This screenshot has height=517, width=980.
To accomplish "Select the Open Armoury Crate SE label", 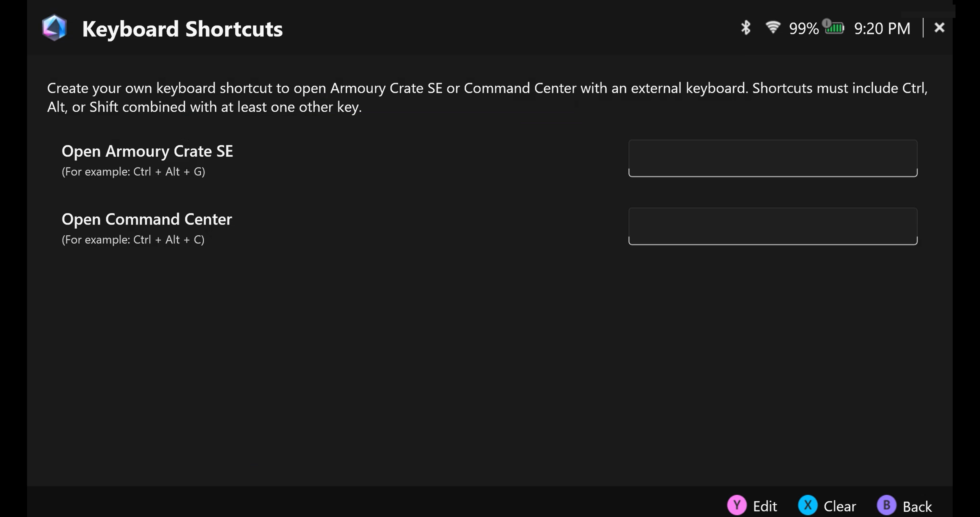I will pyautogui.click(x=147, y=151).
